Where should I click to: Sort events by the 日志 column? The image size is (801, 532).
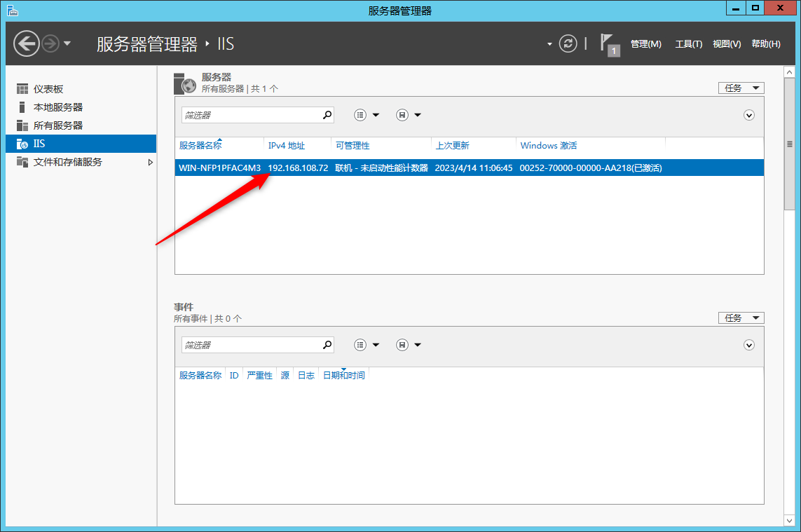coord(306,376)
